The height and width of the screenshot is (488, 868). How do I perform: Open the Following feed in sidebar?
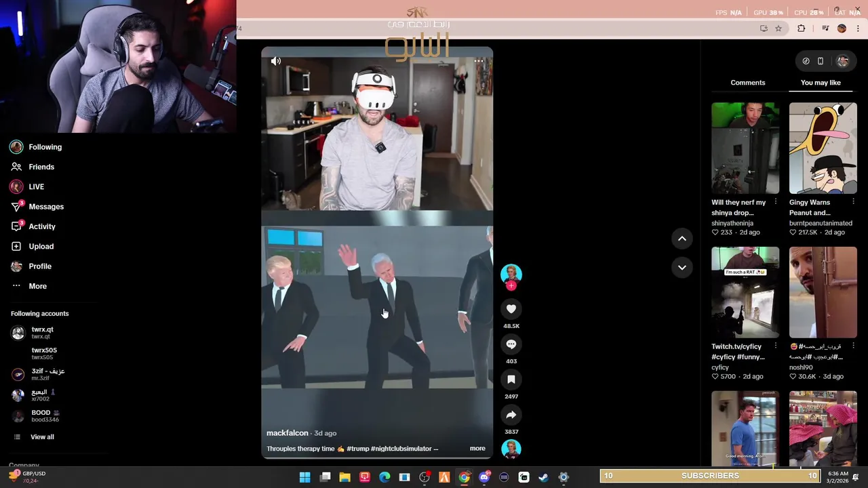pos(37,147)
